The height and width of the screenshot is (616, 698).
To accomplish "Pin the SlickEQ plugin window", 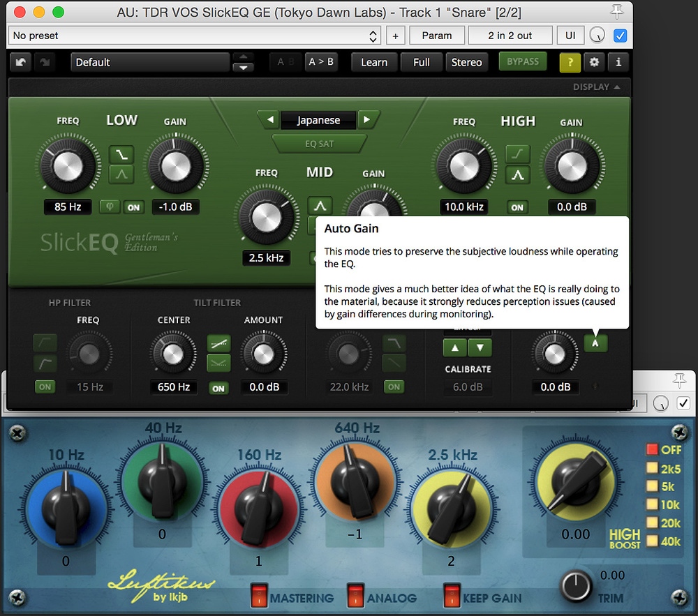I will pyautogui.click(x=616, y=12).
